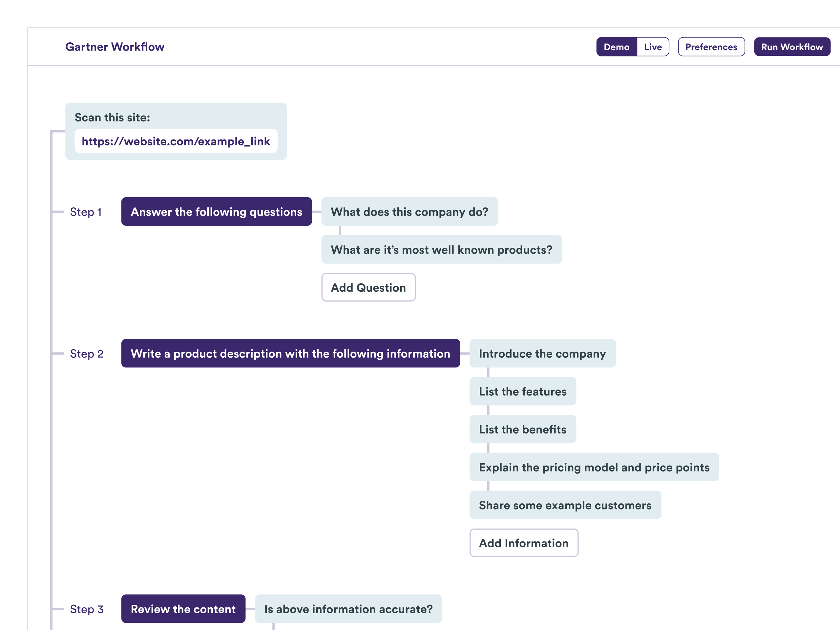Open Preferences
This screenshot has width=840, height=630.
(711, 47)
